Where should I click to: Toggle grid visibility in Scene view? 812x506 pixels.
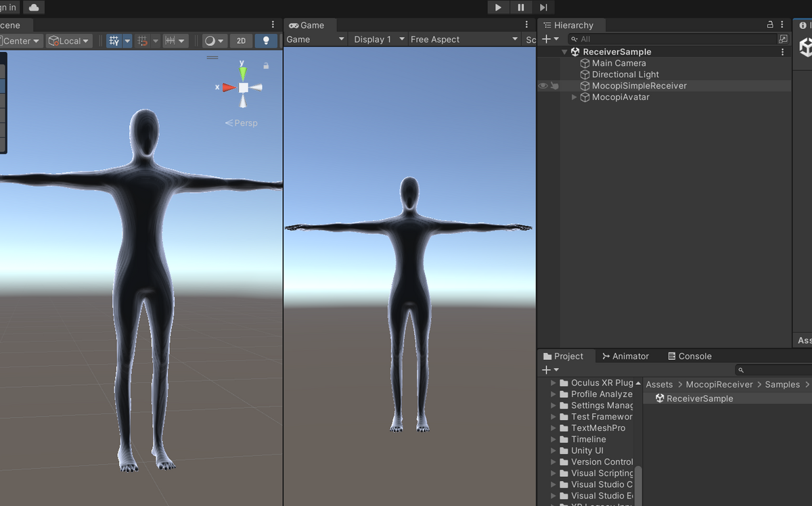point(114,41)
